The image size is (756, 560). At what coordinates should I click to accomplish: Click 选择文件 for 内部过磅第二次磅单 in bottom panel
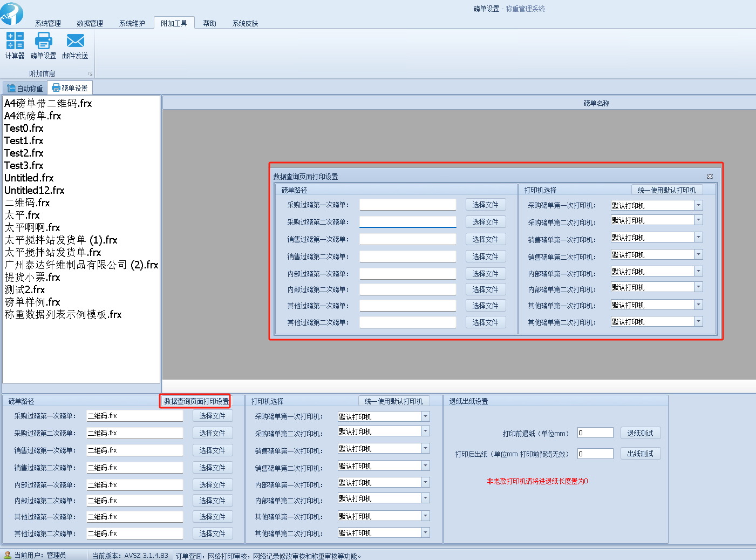pyautogui.click(x=213, y=501)
